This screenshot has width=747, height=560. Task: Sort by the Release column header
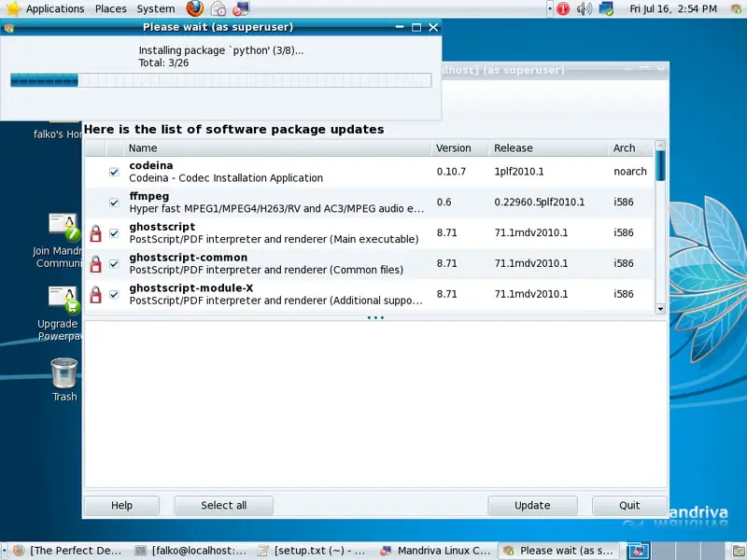[x=548, y=148]
